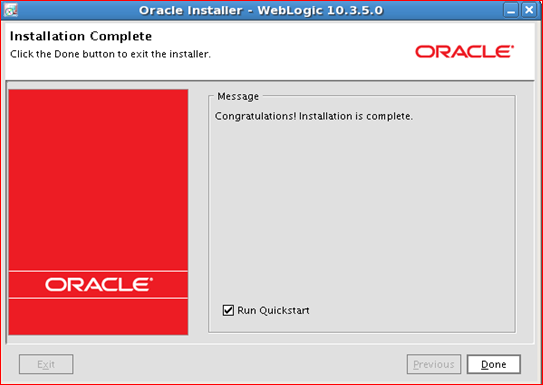Viewport: 543px width, 385px height.
Task: Click the title bar text 'Oracle Installer - WebLogic 10.3.5.0'
Action: [261, 10]
